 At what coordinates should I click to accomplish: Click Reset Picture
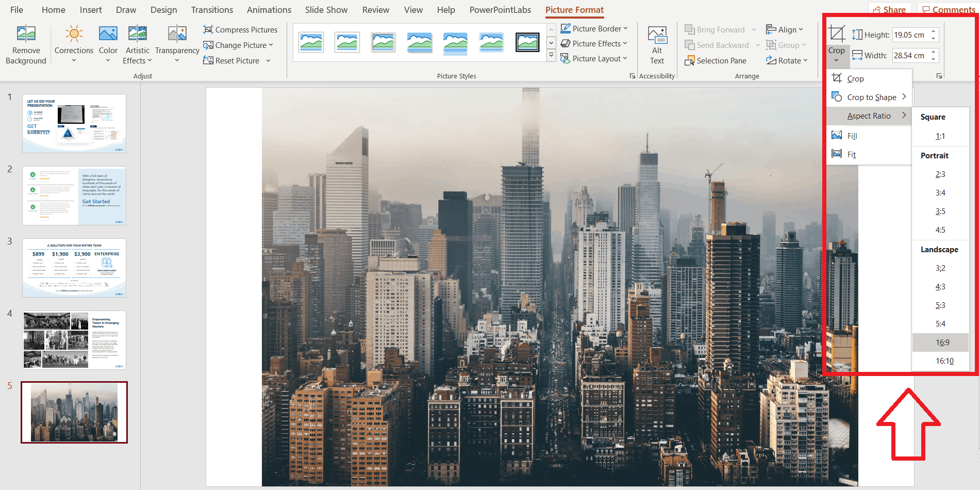[x=231, y=60]
